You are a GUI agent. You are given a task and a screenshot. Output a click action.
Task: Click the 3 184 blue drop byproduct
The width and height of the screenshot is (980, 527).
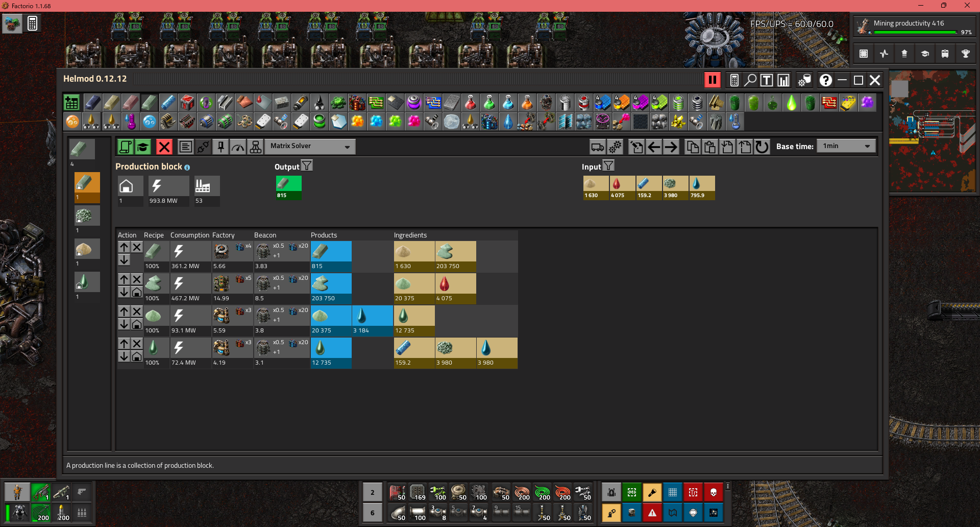pos(372,320)
